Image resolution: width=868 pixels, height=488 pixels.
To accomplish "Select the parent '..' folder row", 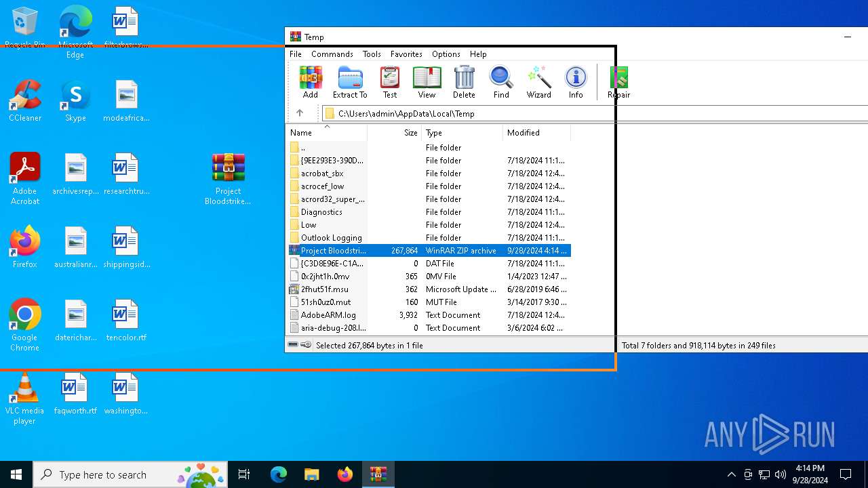I will tap(429, 148).
